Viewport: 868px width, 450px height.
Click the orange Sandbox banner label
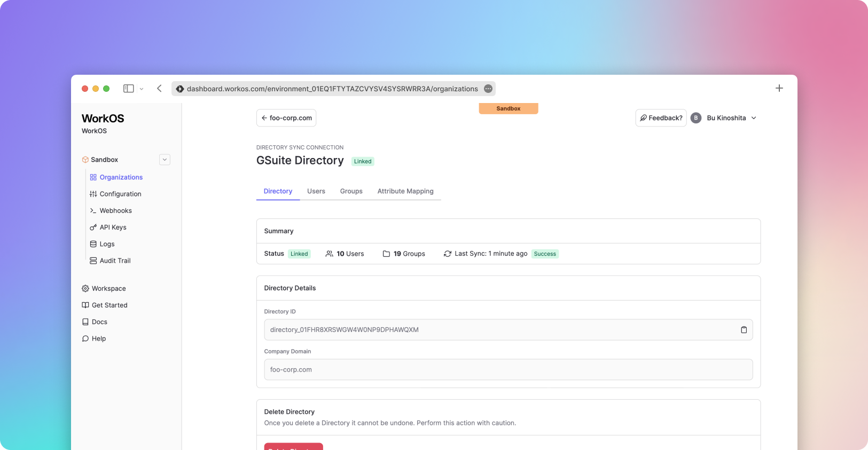(508, 108)
